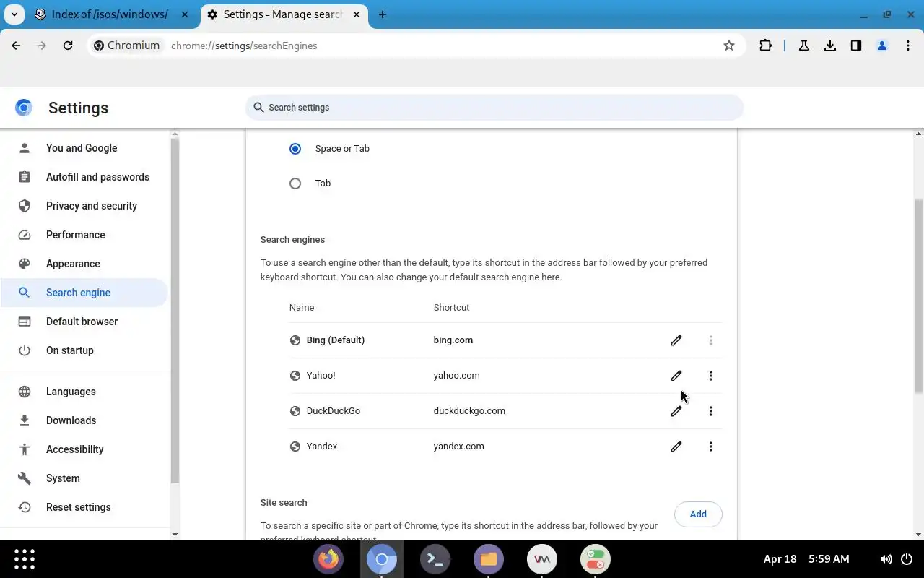Click the duckduckgo.com shortcut text

469,411
